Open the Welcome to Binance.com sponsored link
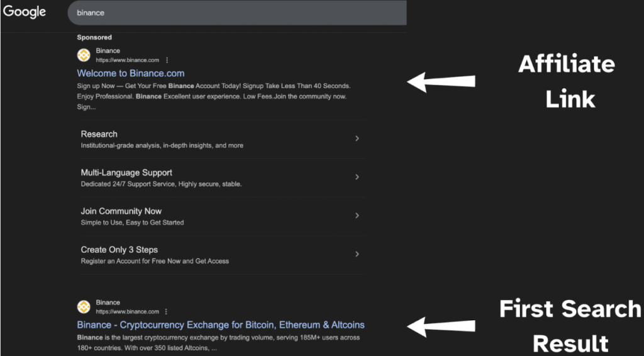Viewport: 644px width, 356px height. coord(131,74)
